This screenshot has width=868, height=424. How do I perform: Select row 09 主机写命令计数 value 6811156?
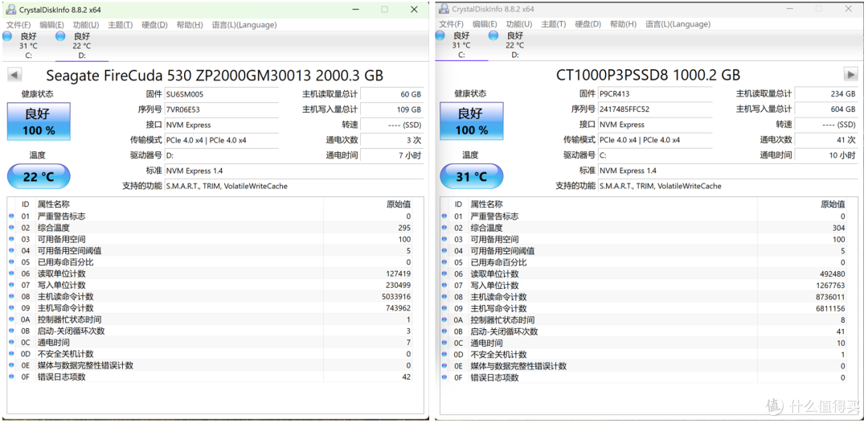(x=645, y=309)
